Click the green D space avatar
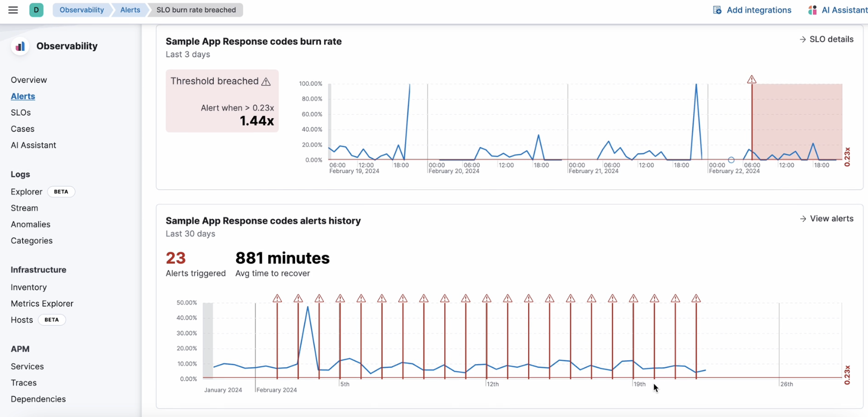The height and width of the screenshot is (417, 868). pyautogui.click(x=36, y=10)
